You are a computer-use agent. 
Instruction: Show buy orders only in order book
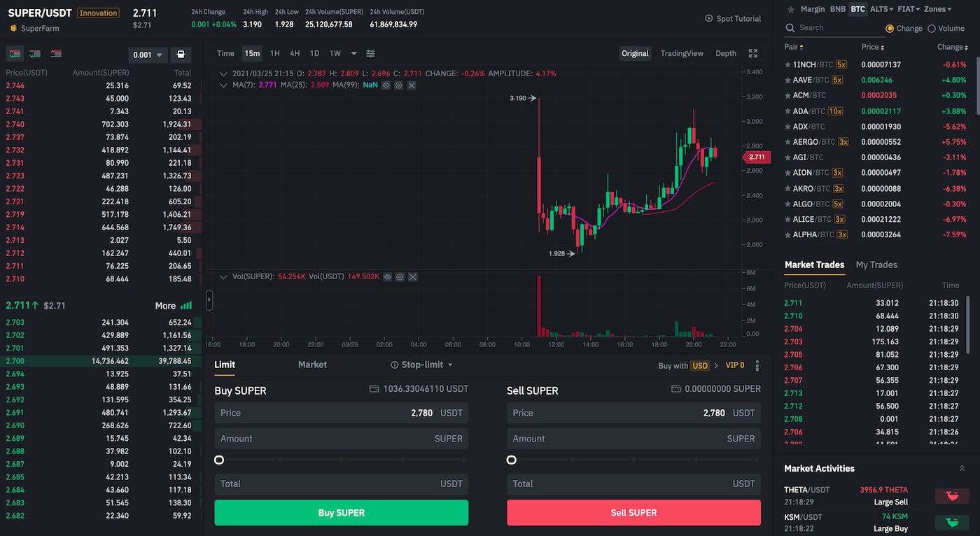coord(35,54)
